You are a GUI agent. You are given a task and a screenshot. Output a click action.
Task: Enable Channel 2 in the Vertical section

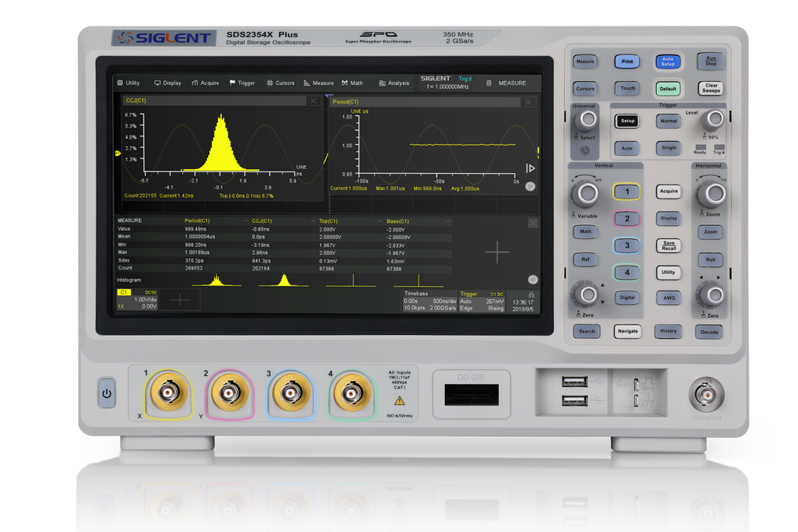(x=626, y=218)
